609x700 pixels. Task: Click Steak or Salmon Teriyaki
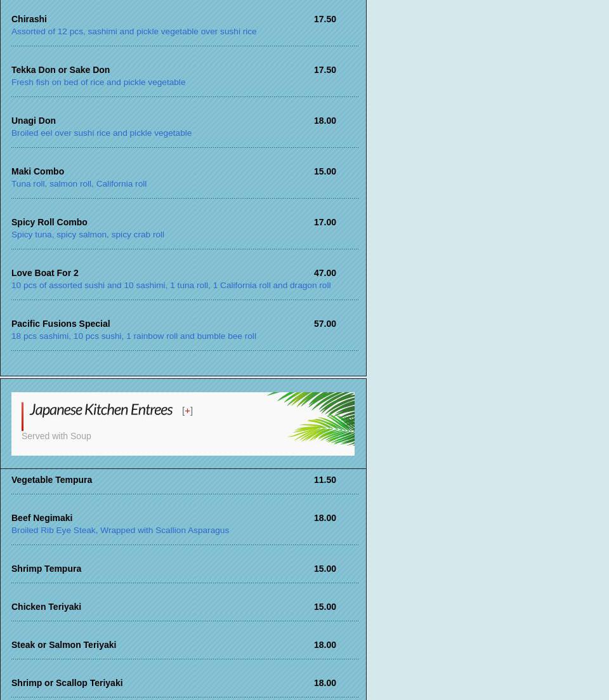coord(63,645)
